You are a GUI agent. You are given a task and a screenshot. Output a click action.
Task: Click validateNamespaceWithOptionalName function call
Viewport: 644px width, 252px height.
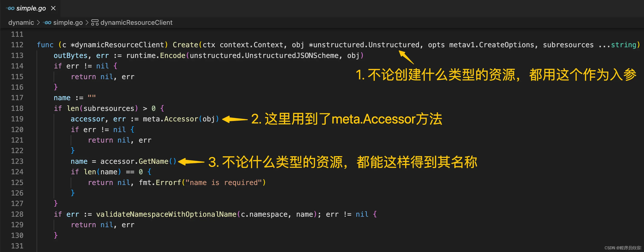pos(166,214)
